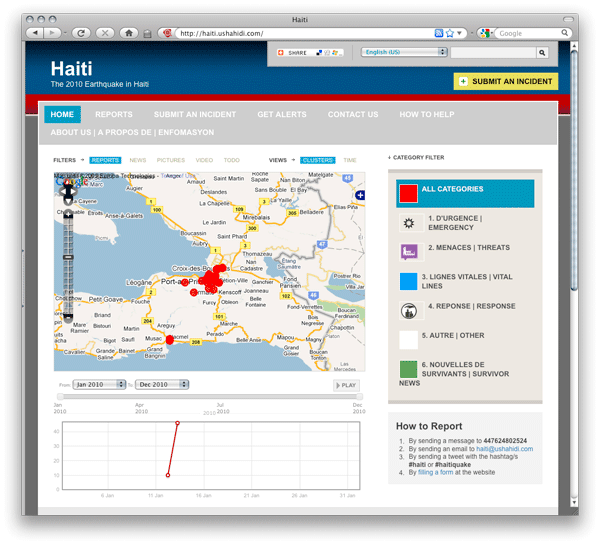Open the haiti@ushahidi.com email link
The height and width of the screenshot is (545, 600).
coord(504,449)
